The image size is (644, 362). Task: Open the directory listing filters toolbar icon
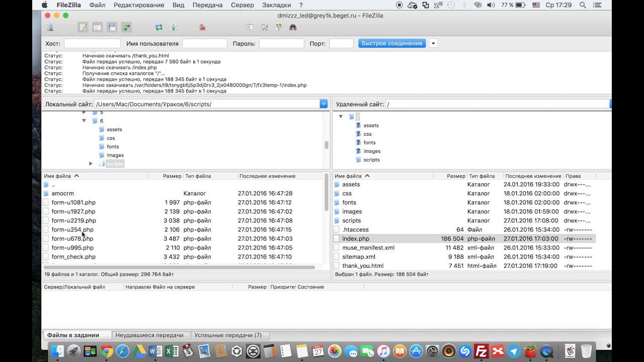click(x=249, y=28)
